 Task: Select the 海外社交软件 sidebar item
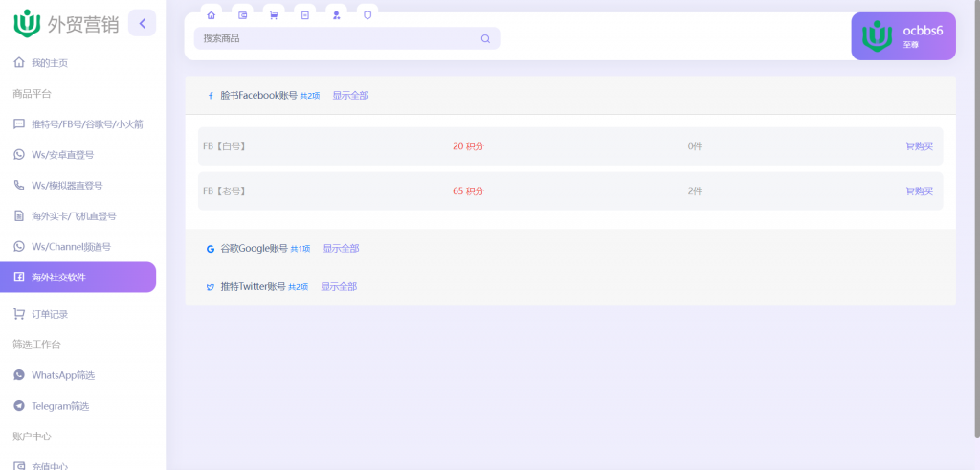pyautogui.click(x=78, y=278)
